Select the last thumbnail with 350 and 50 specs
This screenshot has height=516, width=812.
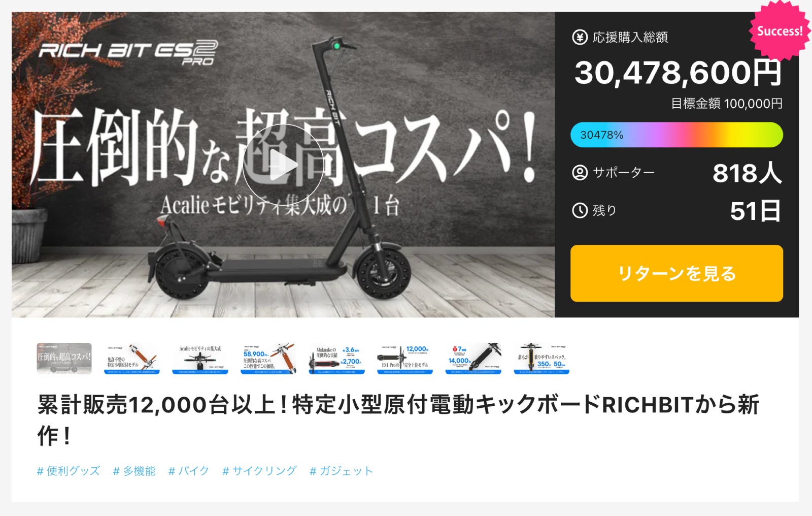click(x=542, y=359)
